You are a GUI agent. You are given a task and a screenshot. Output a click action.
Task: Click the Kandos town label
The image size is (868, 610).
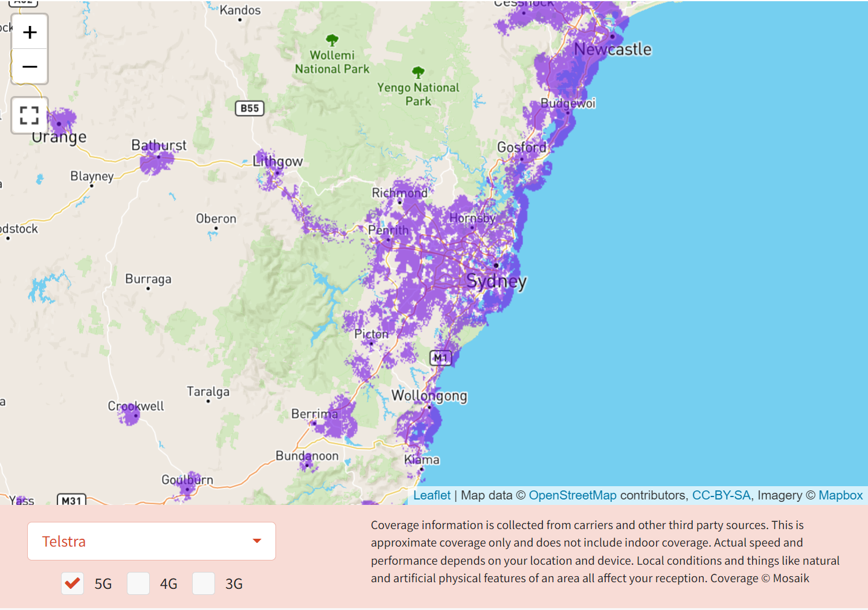pos(240,10)
